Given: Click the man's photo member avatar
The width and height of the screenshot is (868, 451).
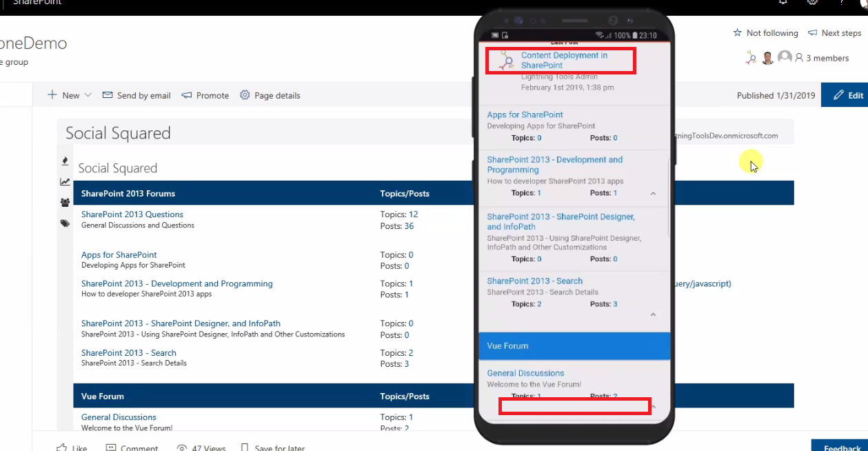Looking at the screenshot, I should pos(768,58).
